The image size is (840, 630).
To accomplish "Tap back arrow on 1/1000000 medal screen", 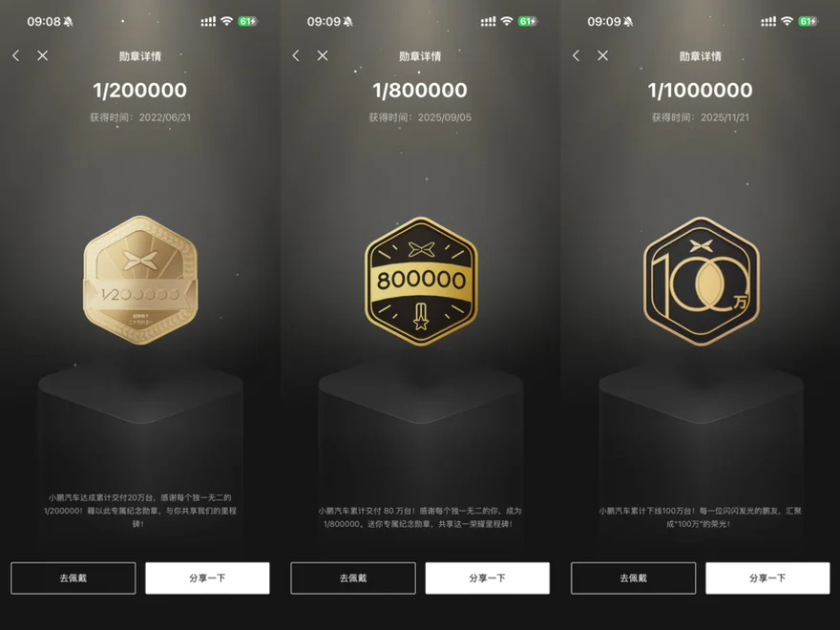I will tap(576, 55).
